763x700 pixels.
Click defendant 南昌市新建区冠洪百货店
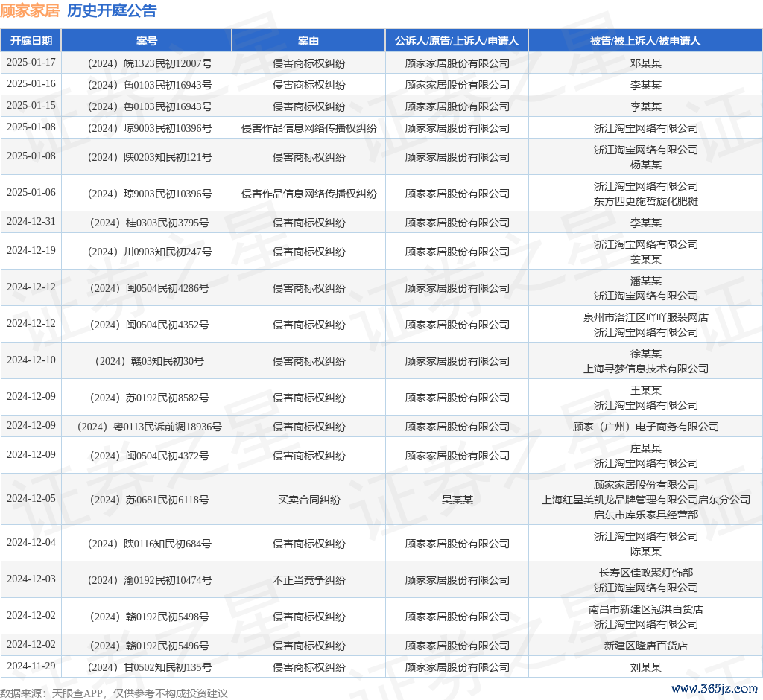pyautogui.click(x=646, y=609)
